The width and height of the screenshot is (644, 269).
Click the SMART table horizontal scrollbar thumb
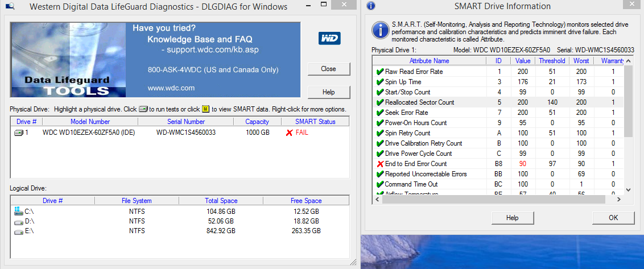click(494, 199)
